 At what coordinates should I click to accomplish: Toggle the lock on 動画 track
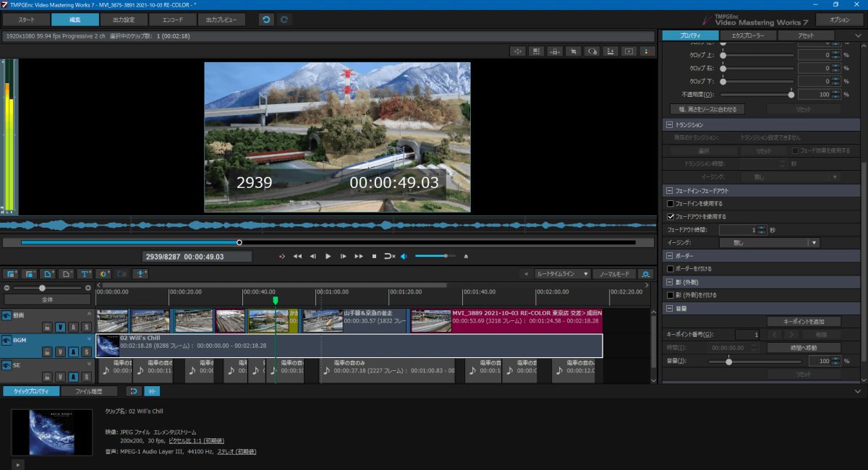(47, 327)
